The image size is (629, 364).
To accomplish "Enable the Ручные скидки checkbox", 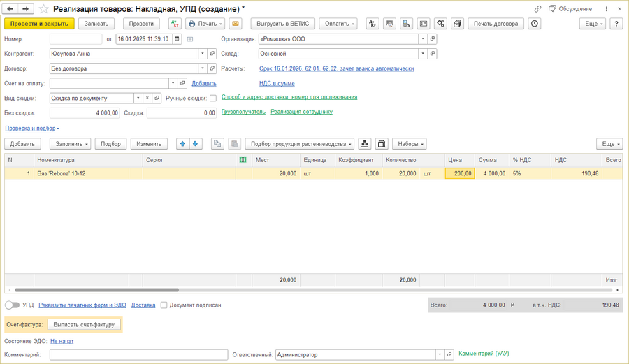I will 213,99.
